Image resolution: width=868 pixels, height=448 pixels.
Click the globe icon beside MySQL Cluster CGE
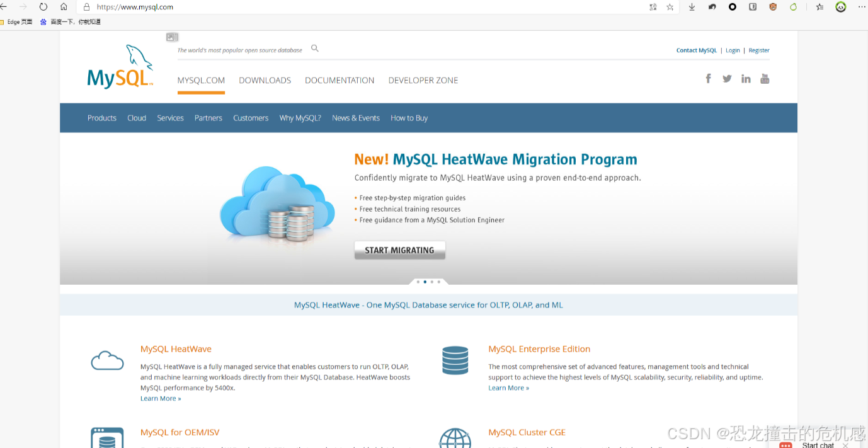455,439
